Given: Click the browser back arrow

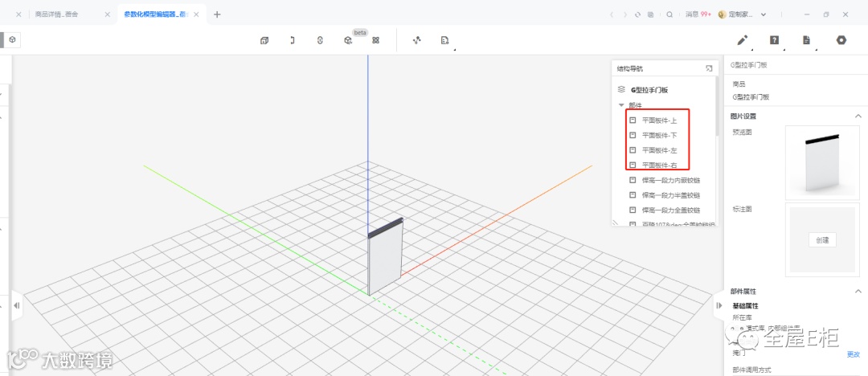Looking at the screenshot, I should click(611, 14).
